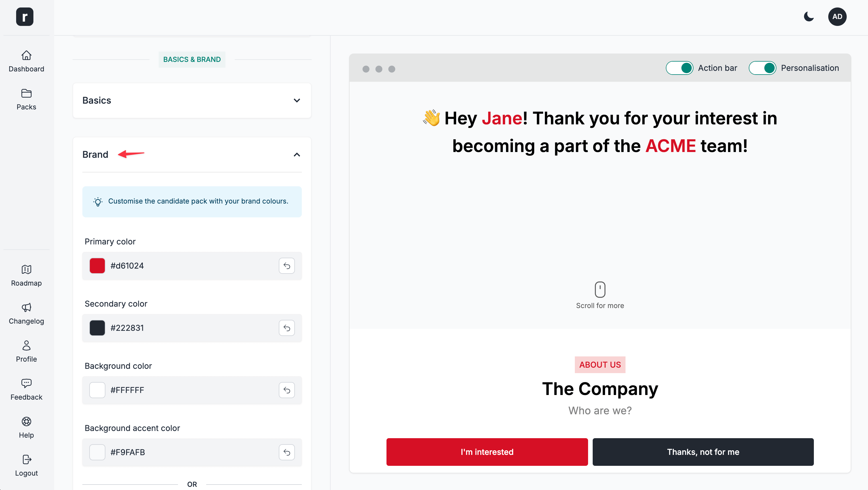Open the Secondary color swatch picker
The width and height of the screenshot is (868, 490).
click(97, 328)
